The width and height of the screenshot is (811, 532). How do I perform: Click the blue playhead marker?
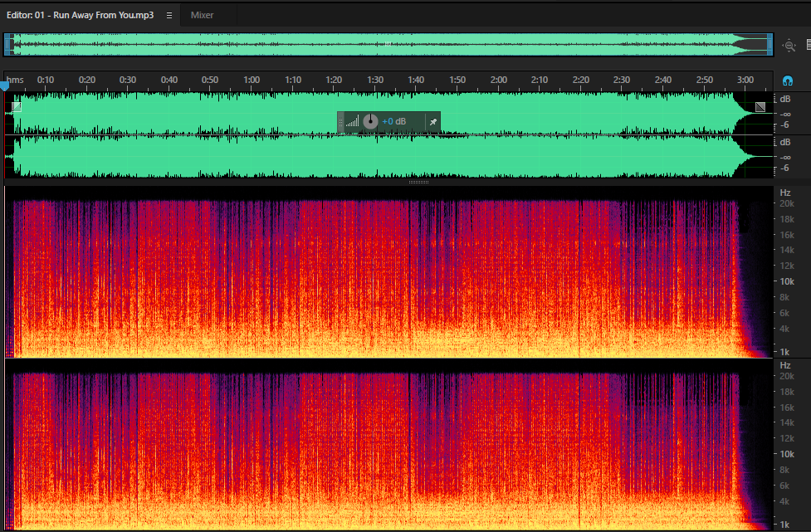coord(5,87)
